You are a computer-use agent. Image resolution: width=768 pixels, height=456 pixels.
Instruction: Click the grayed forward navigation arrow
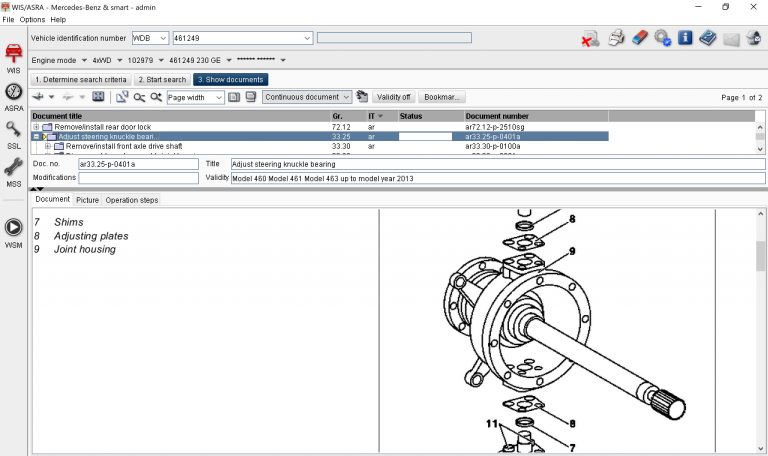[x=68, y=97]
